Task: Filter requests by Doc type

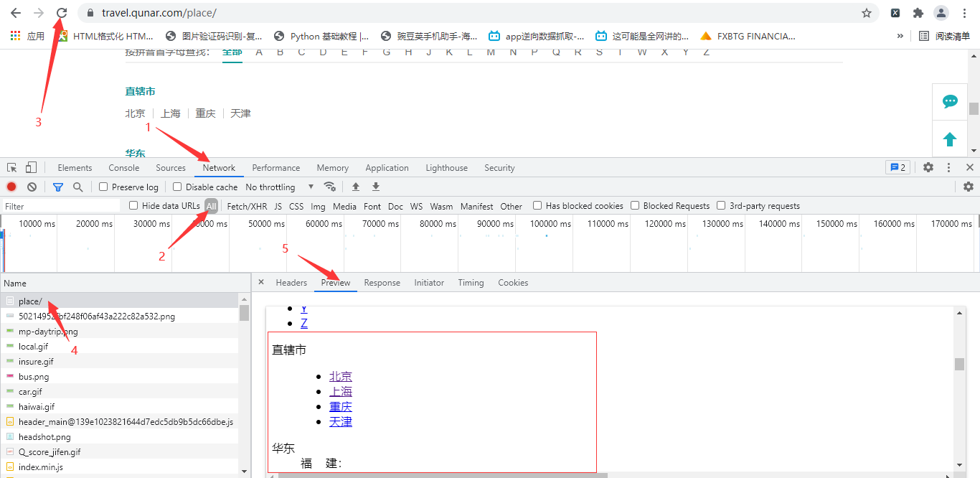Action: (396, 206)
